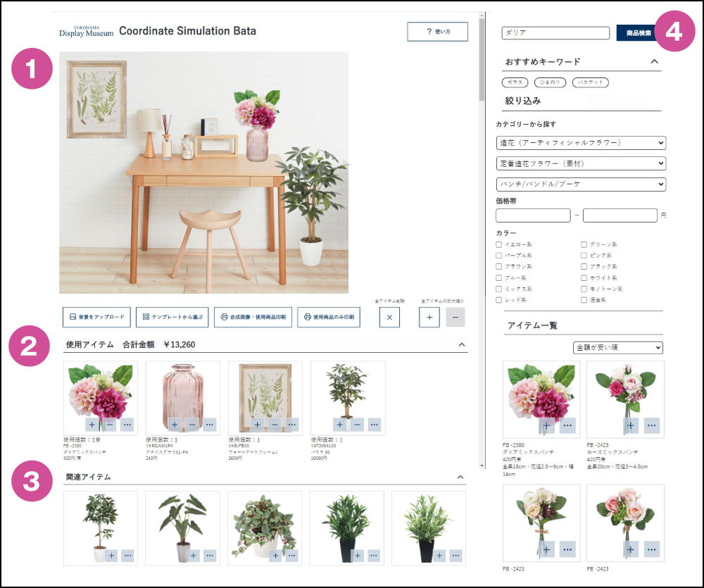Select the ガラス recommended keyword tag
Screen dimensions: 704x588
[515, 82]
